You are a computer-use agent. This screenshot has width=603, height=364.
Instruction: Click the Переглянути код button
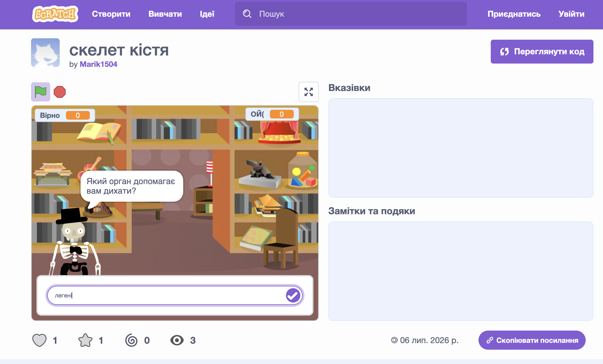coord(542,52)
